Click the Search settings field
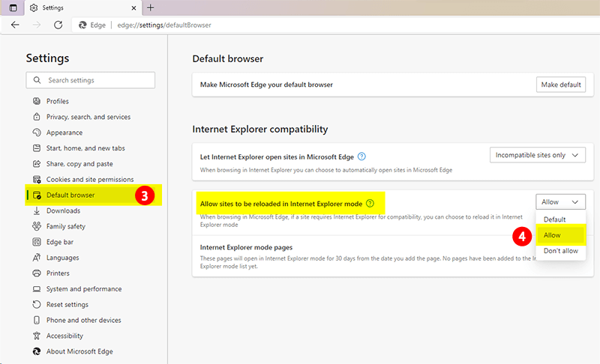Screen dimensions: 600x364 pyautogui.click(x=90, y=80)
